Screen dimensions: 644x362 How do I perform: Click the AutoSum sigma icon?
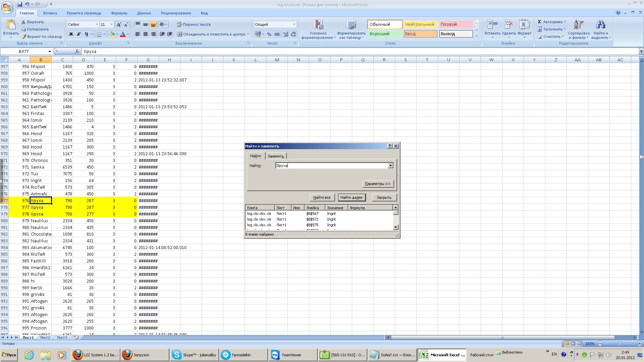(x=540, y=22)
